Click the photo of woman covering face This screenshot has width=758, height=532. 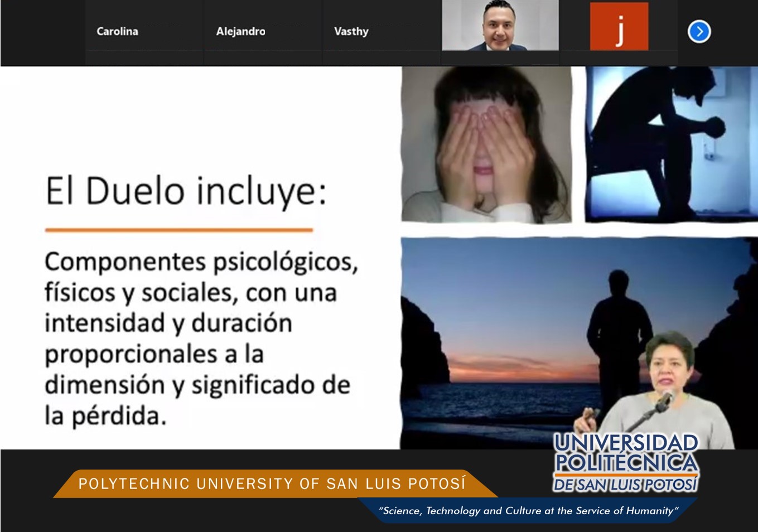(486, 145)
